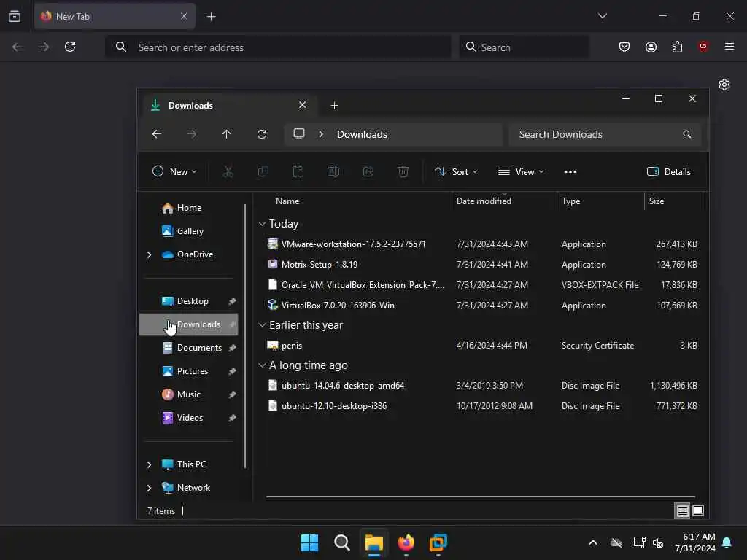Image resolution: width=747 pixels, height=560 pixels.
Task: Open the Firefox list all tabs dropdown
Action: pyautogui.click(x=603, y=16)
